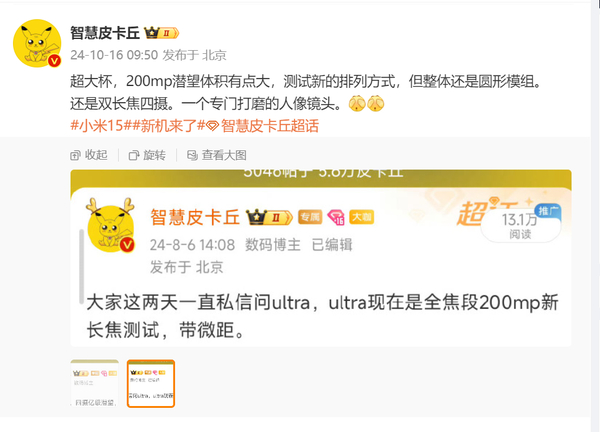Click the orange 智慧皮卡丘 name in embedded post
This screenshot has width=600, height=432.
(x=195, y=217)
